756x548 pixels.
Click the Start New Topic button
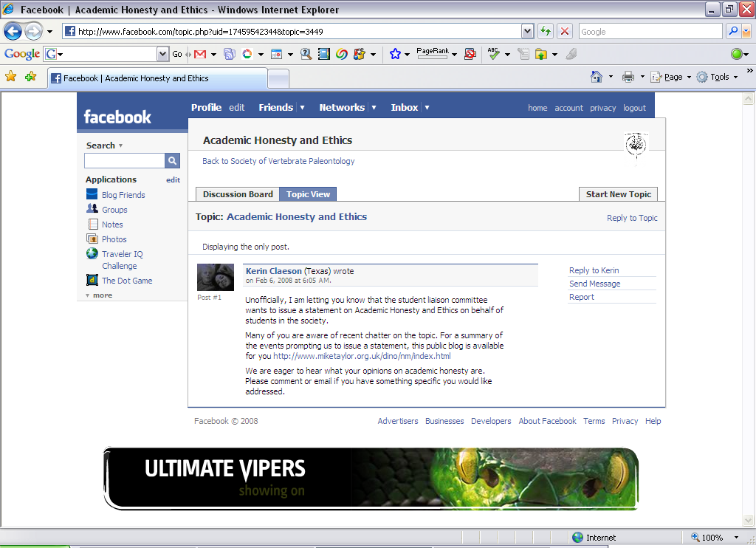tap(618, 194)
